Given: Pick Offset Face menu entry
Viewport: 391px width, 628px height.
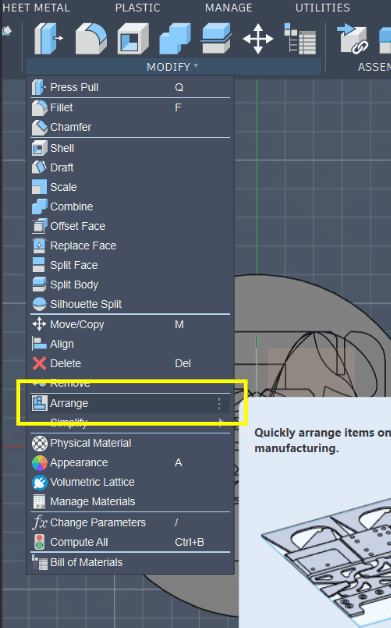Looking at the screenshot, I should 130,226.
